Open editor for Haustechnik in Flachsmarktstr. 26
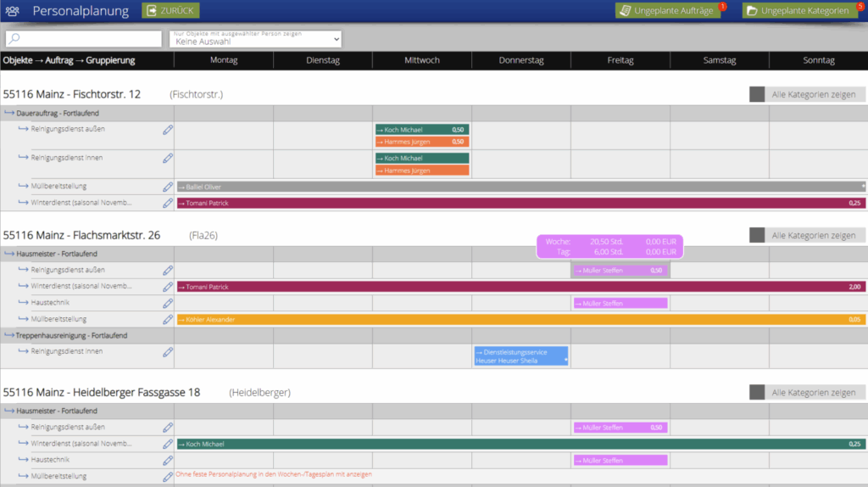The height and width of the screenshot is (487, 868). 168,303
